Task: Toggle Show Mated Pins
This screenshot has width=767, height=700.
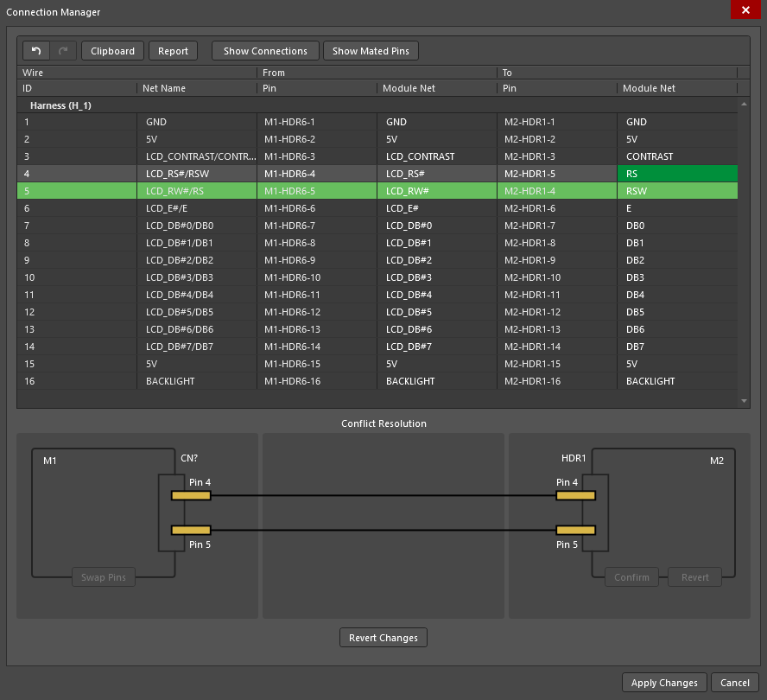Action: (371, 51)
